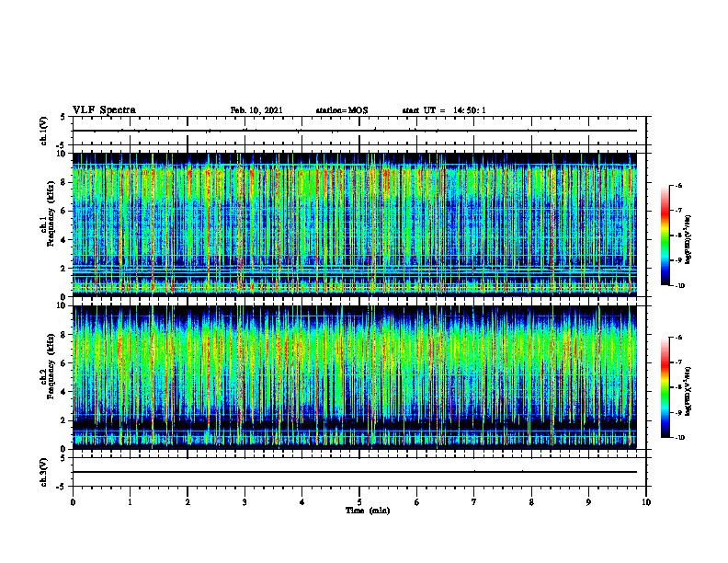Click ch.2 frequency tick label "4"
Image resolution: width=728 pixels, height=563 pixels.
(64, 392)
